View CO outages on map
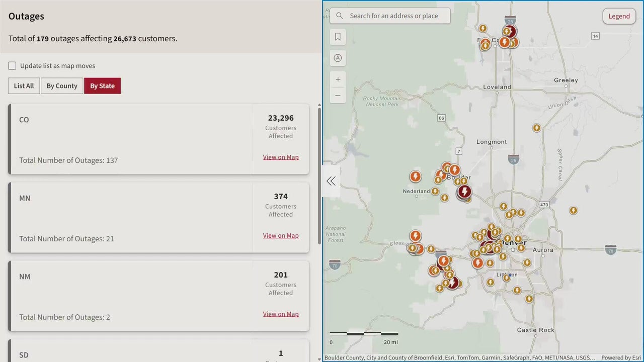 click(x=281, y=157)
